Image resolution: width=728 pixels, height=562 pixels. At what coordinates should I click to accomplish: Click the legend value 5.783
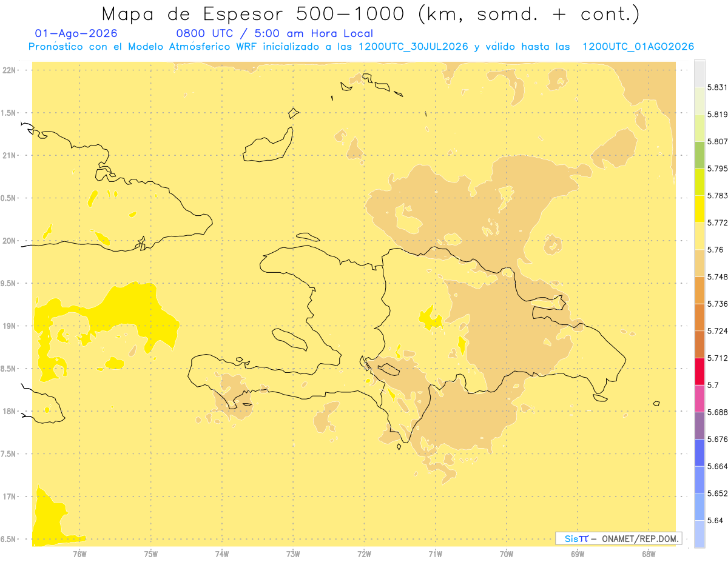coord(717,196)
